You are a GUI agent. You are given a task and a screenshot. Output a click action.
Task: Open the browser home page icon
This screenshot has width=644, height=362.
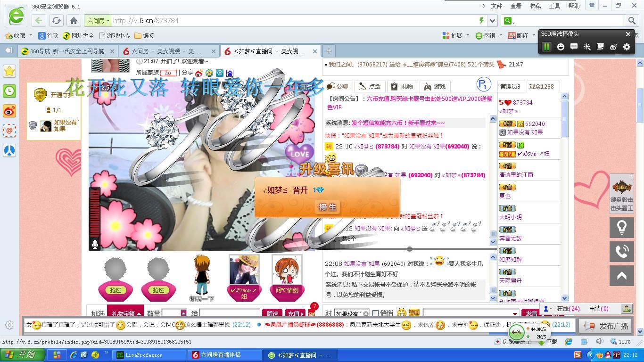click(x=74, y=21)
